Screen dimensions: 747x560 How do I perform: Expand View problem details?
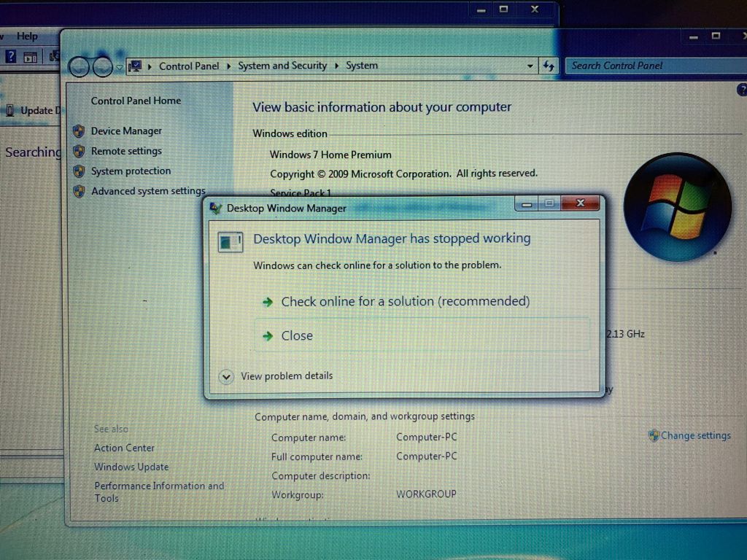227,376
